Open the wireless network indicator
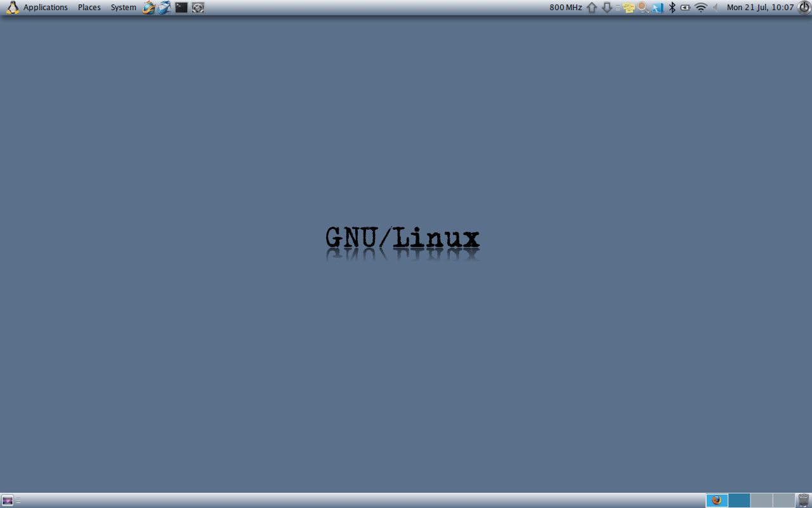 click(x=701, y=8)
